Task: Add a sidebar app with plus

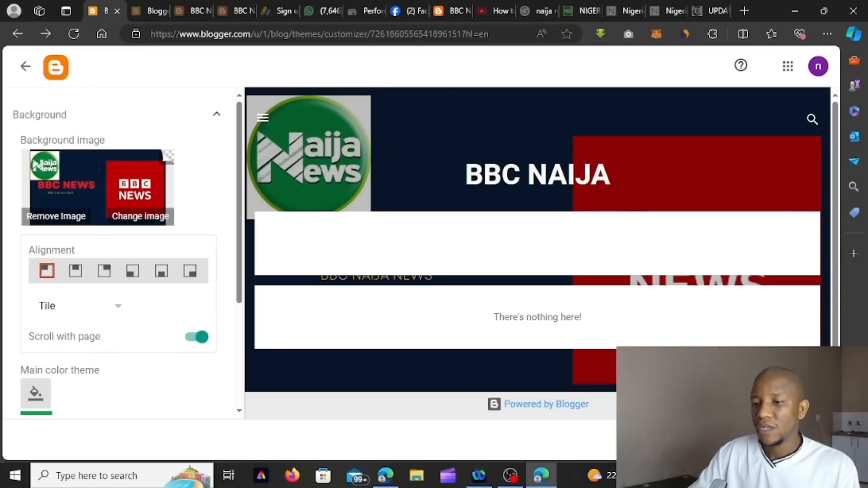Action: (x=854, y=253)
